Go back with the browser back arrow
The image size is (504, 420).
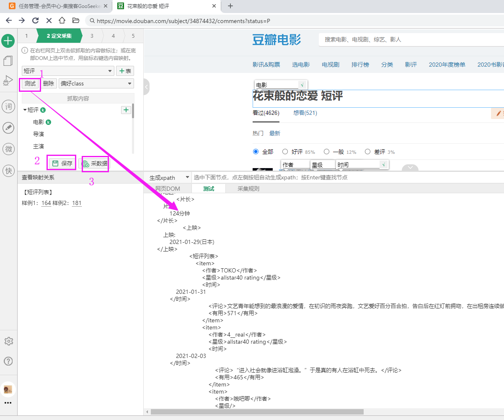[8, 20]
